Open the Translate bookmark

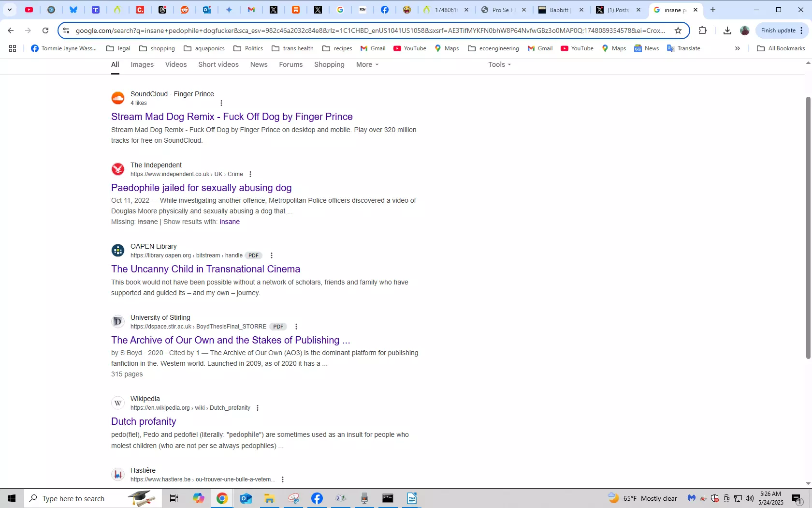point(683,48)
